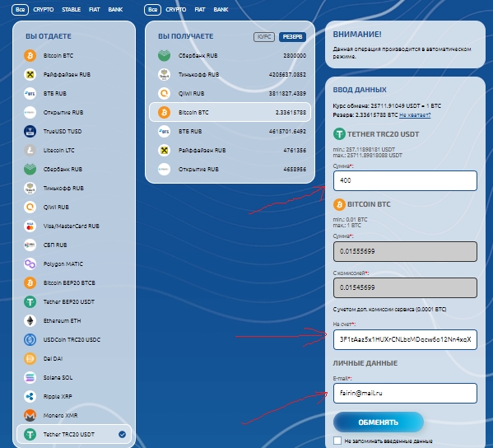Click the USDCoin TRC20 USDC icon

click(30, 339)
